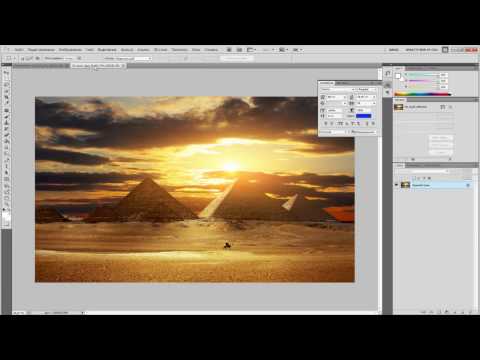The height and width of the screenshot is (360, 480).
Task: Select the Zoom tool
Action: coord(6,203)
